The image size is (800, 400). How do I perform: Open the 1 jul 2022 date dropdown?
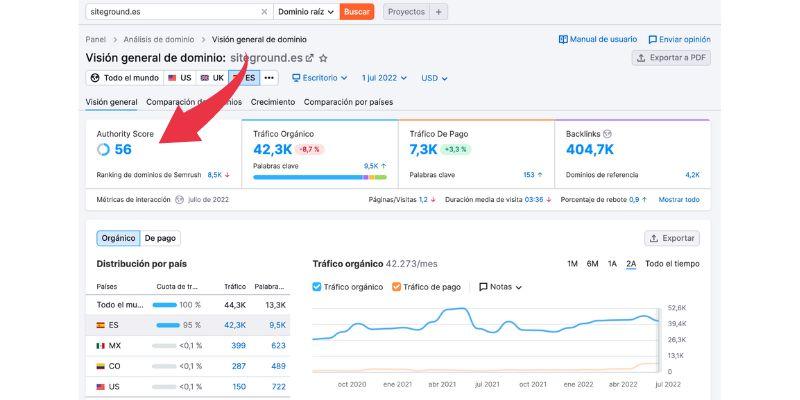pos(384,78)
